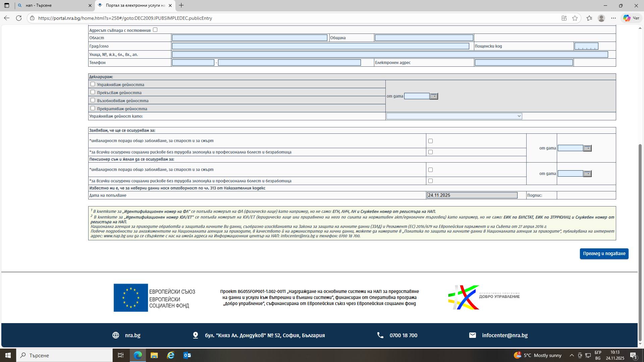Click infocenter@nra.bg email link
Viewport: 644px width, 362px height.
click(505, 335)
